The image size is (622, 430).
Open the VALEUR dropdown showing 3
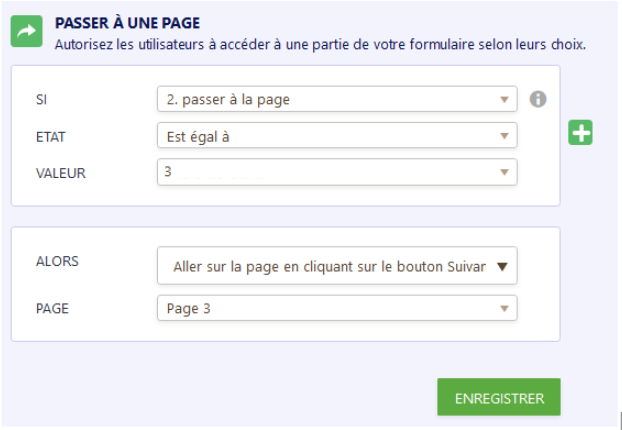330,172
